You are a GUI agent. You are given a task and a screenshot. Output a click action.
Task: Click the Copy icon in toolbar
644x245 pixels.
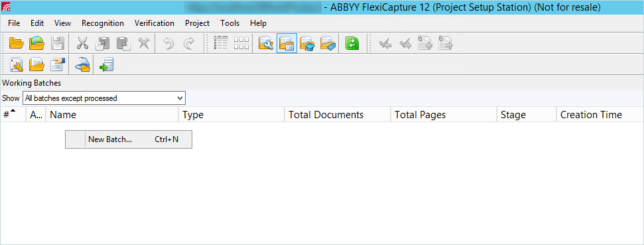(x=103, y=43)
